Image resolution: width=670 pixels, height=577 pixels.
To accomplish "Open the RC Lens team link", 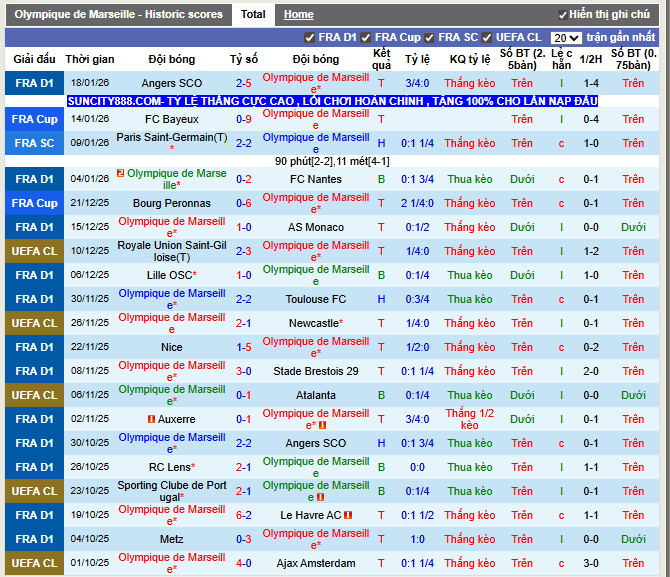I will 170,467.
